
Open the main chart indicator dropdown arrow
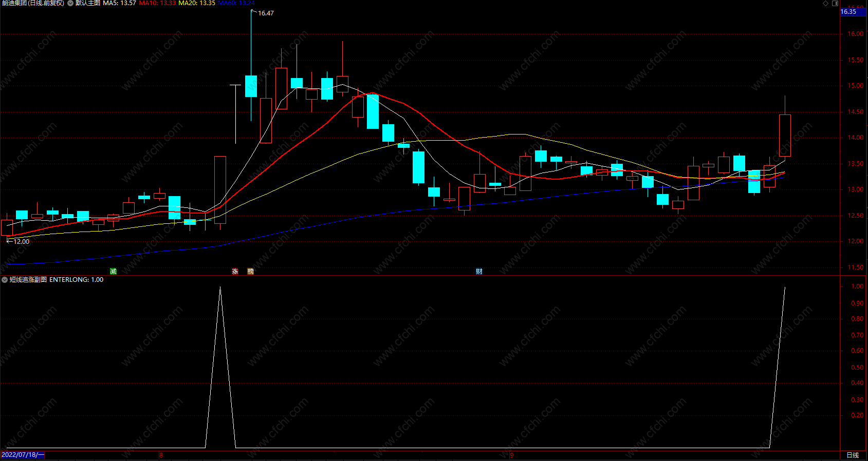pyautogui.click(x=70, y=3)
